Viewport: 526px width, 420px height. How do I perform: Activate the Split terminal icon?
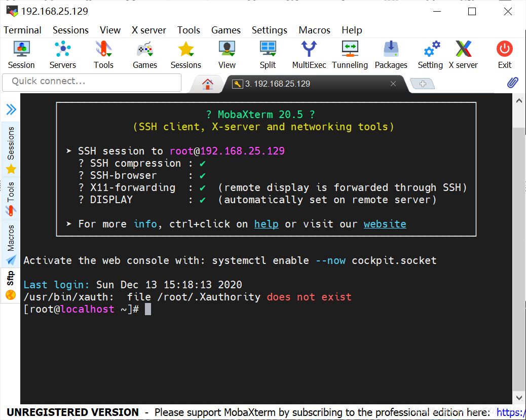268,55
